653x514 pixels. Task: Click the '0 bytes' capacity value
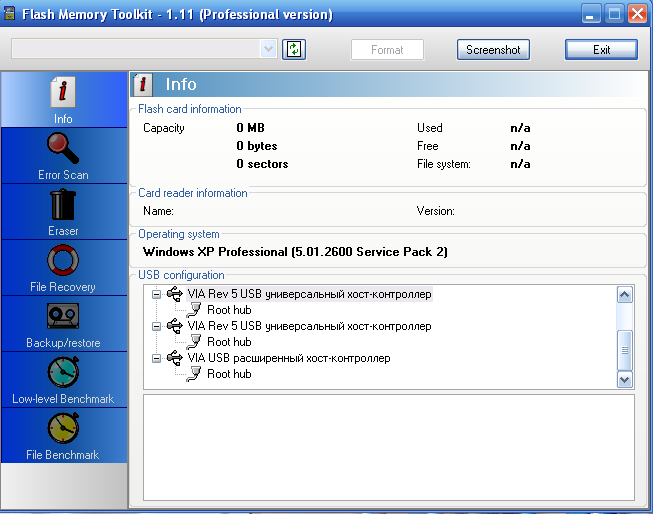click(257, 146)
